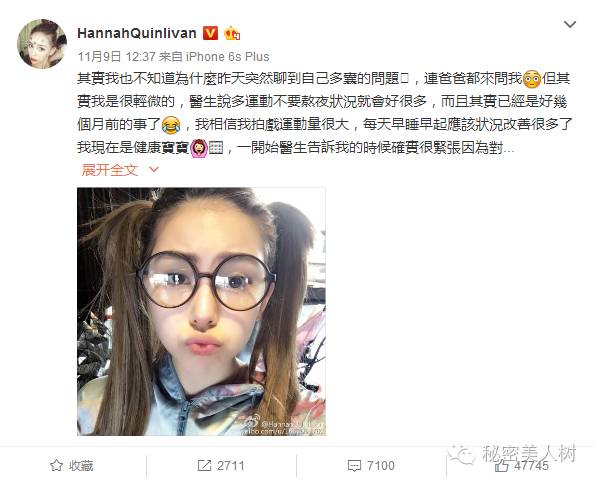The height and width of the screenshot is (482, 596).
Task: Open the round profile avatar picture
Action: click(42, 44)
